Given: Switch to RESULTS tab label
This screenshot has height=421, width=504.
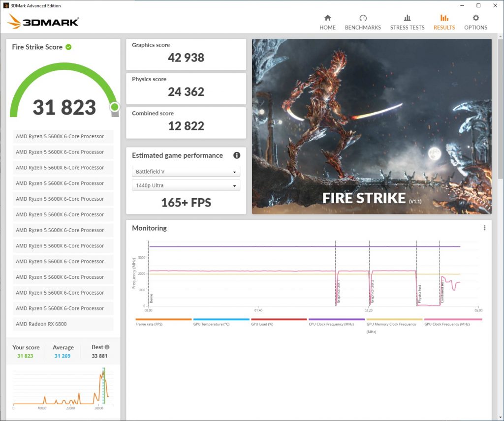Looking at the screenshot, I should point(444,28).
